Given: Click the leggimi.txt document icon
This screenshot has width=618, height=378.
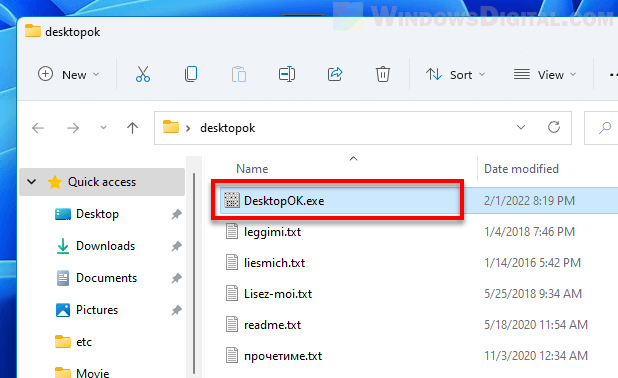Looking at the screenshot, I should (232, 231).
